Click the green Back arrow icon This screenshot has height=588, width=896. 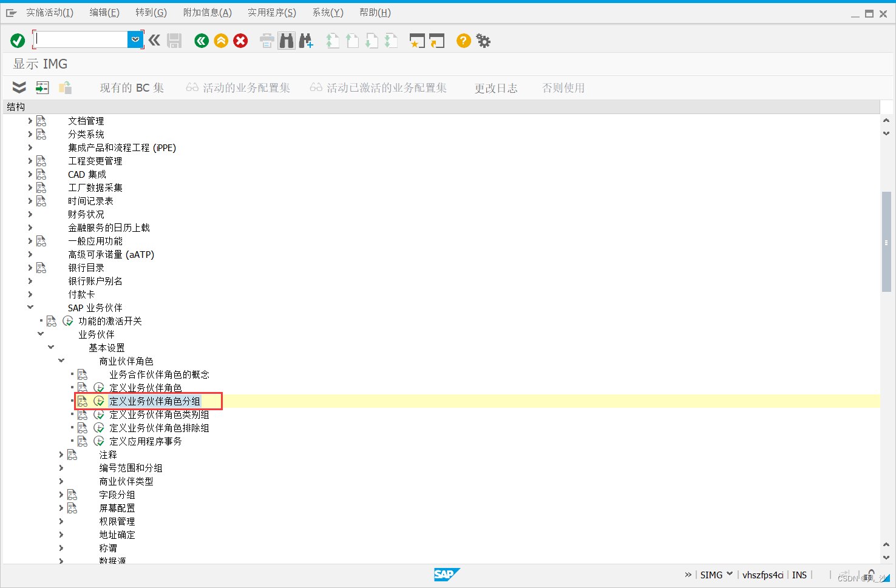[202, 41]
